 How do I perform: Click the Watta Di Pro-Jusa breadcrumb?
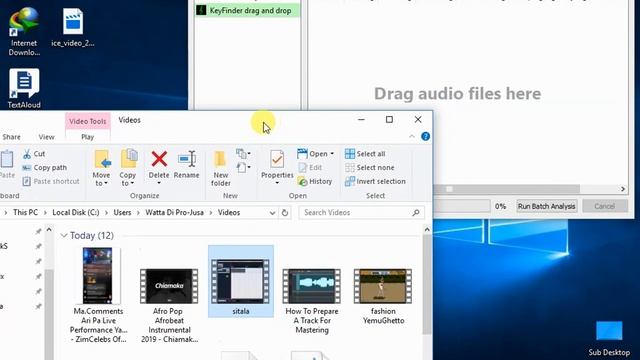click(x=174, y=213)
